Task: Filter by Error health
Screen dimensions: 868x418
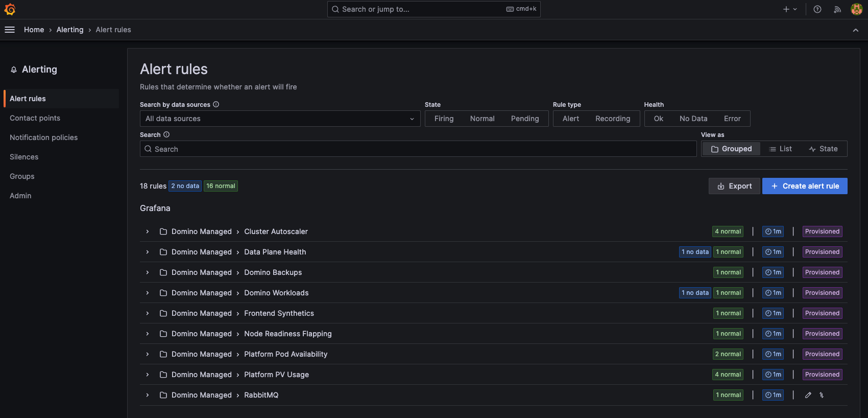Action: (732, 119)
